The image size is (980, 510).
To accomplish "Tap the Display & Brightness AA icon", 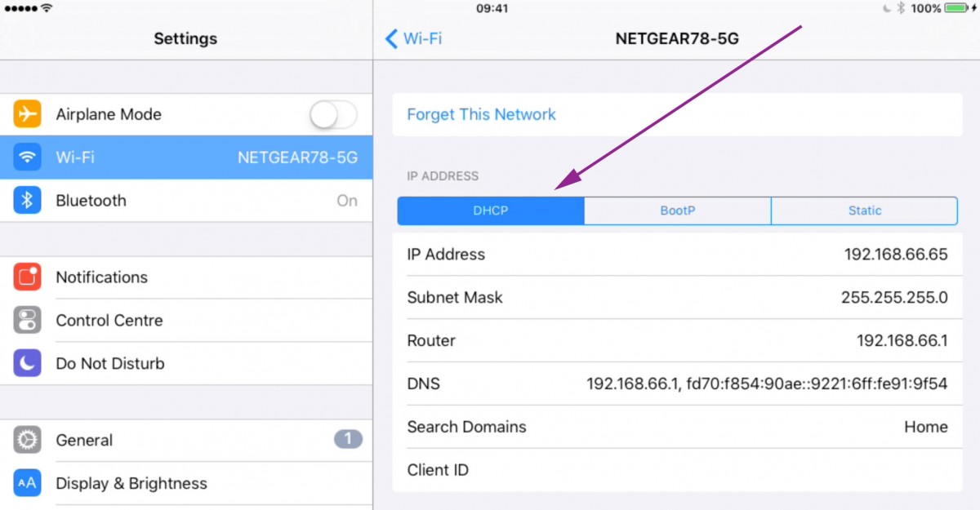I will [27, 484].
